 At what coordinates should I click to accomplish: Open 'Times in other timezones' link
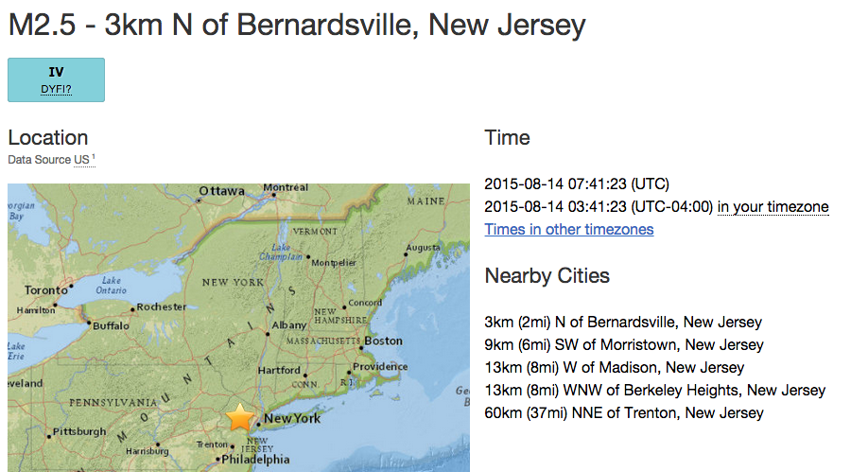[x=568, y=229]
